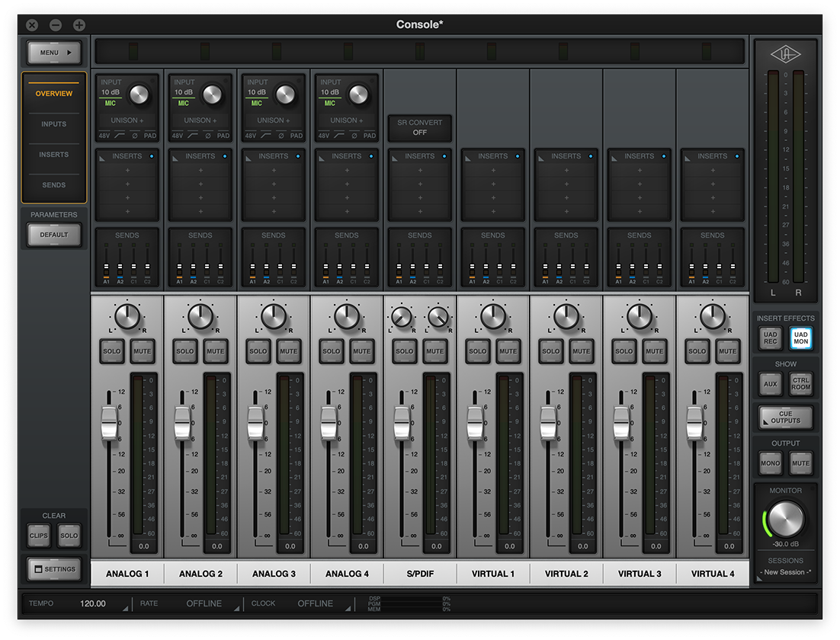Click the S/PDIF right pan knob
This screenshot has height=640, width=840.
tap(438, 317)
